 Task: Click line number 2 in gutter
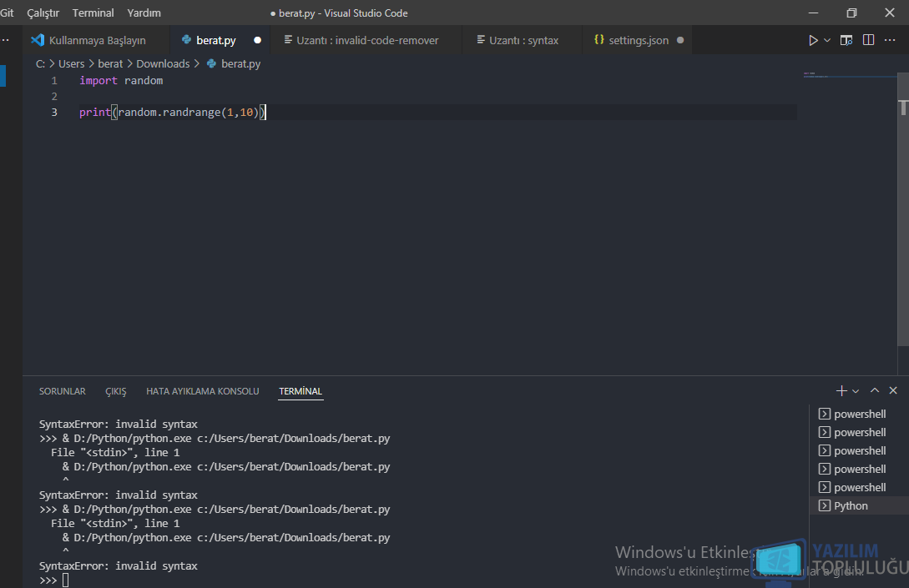point(54,96)
